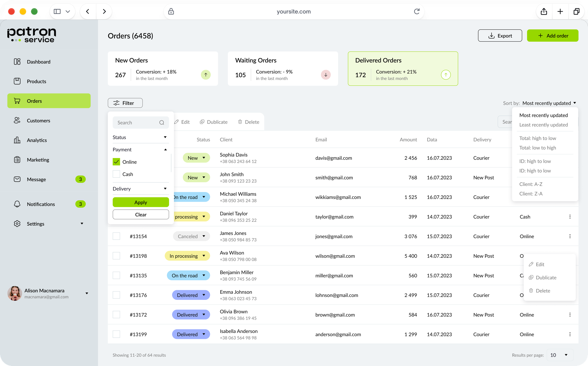Viewport: 588px width, 366px height.
Task: Open three-dot menu for Isabella Anderson row
Action: (x=570, y=334)
